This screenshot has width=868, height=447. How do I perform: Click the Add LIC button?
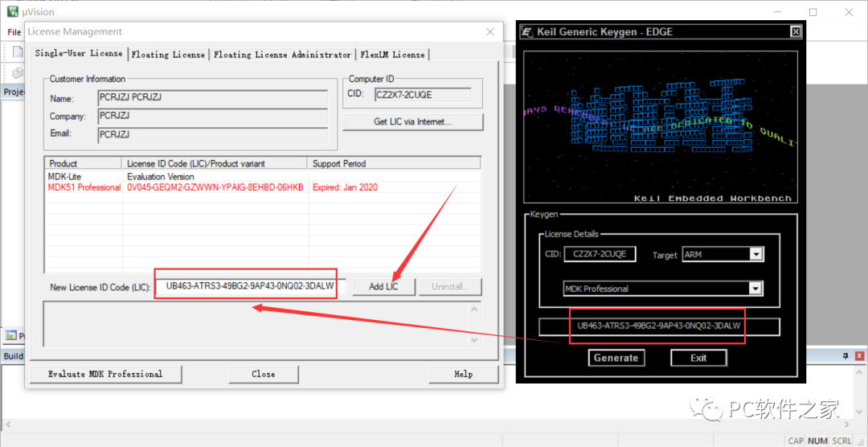[383, 287]
